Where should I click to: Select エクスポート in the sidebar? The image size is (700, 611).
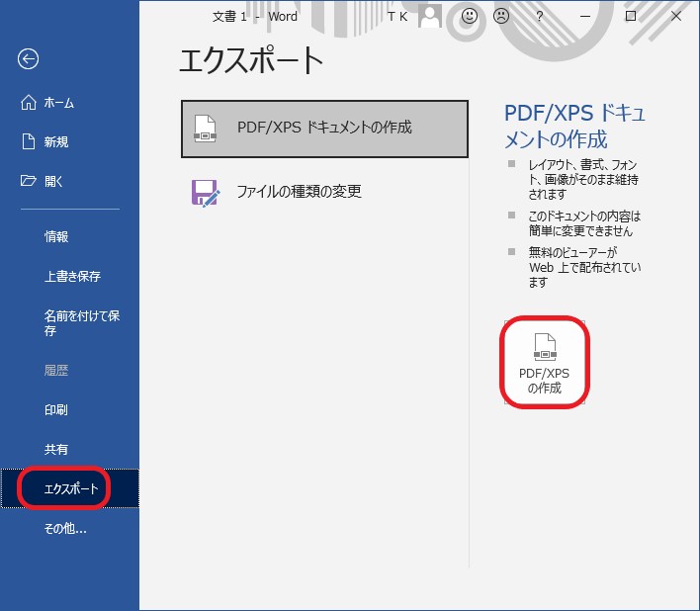69,488
